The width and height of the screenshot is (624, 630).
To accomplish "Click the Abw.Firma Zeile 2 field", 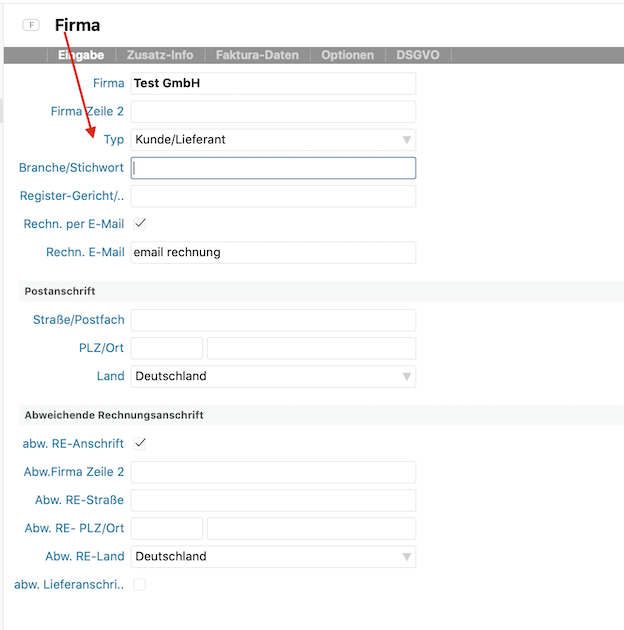I will pyautogui.click(x=273, y=472).
